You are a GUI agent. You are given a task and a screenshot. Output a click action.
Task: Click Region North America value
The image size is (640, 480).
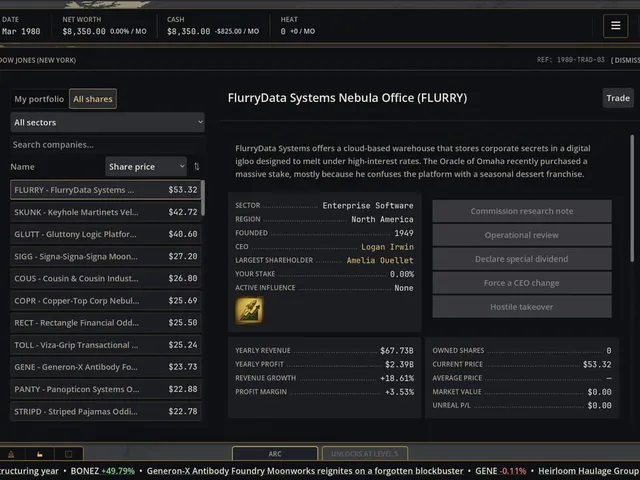tap(382, 219)
